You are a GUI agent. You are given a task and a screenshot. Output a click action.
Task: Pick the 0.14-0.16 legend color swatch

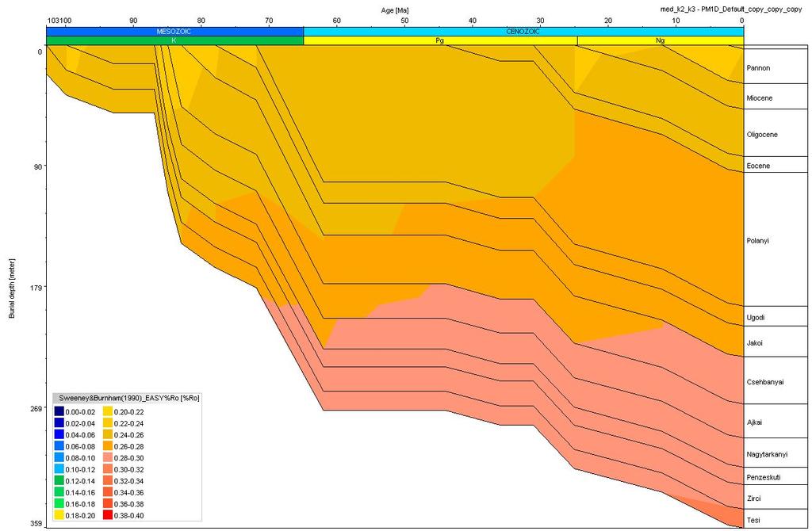tap(59, 492)
